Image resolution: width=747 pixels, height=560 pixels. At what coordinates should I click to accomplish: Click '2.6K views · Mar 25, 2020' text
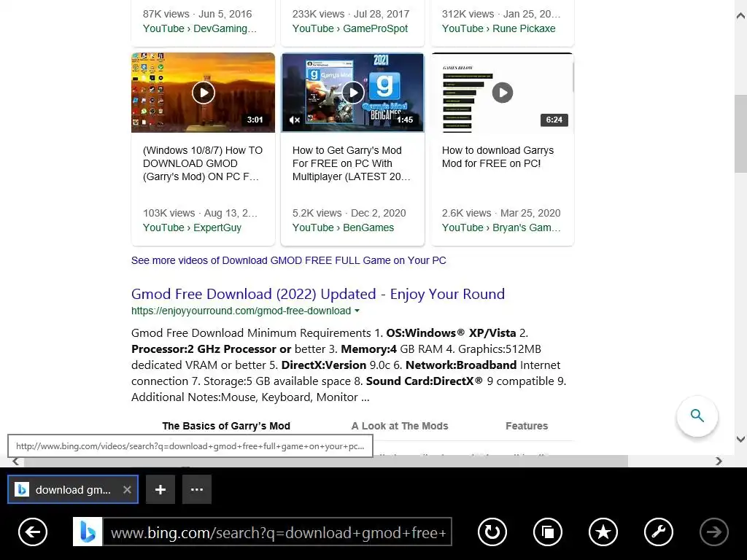pos(501,213)
